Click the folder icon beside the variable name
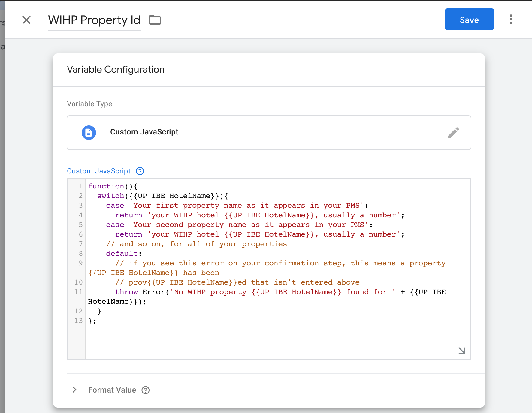This screenshot has width=532, height=413. [155, 20]
